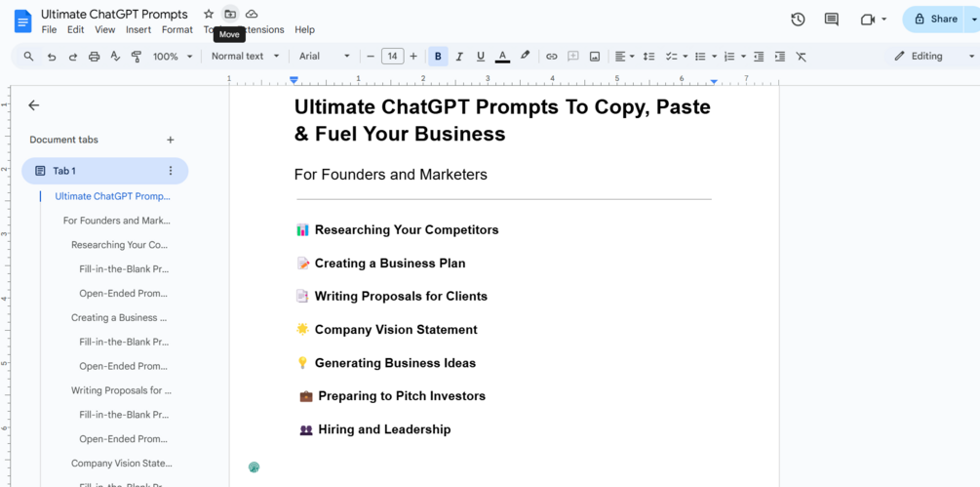Undo the last action

(52, 57)
